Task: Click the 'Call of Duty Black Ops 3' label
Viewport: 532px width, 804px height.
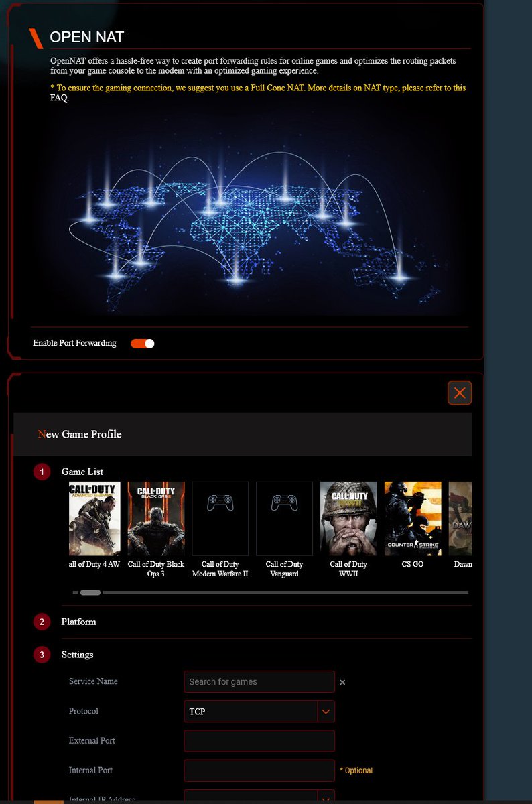Action: (156, 569)
